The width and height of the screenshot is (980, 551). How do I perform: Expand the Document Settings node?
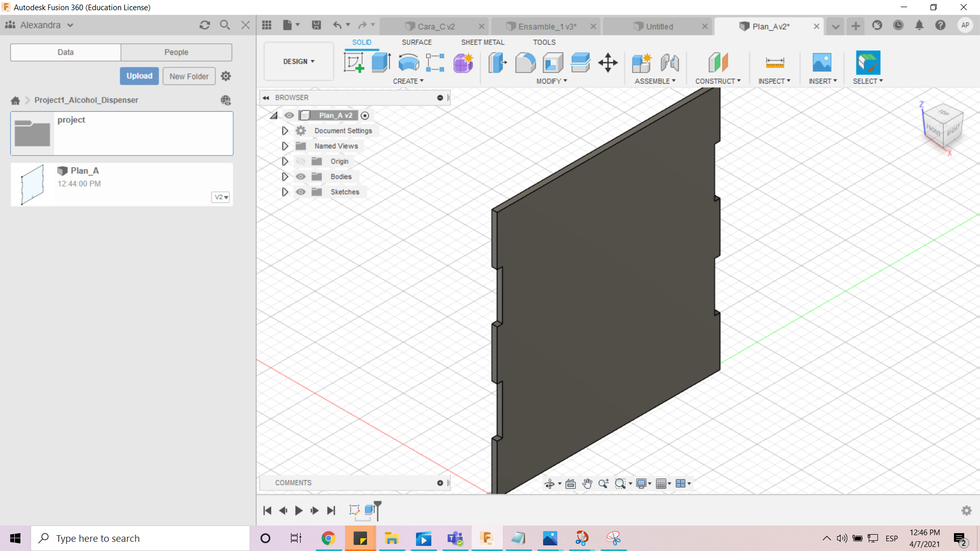[285, 131]
